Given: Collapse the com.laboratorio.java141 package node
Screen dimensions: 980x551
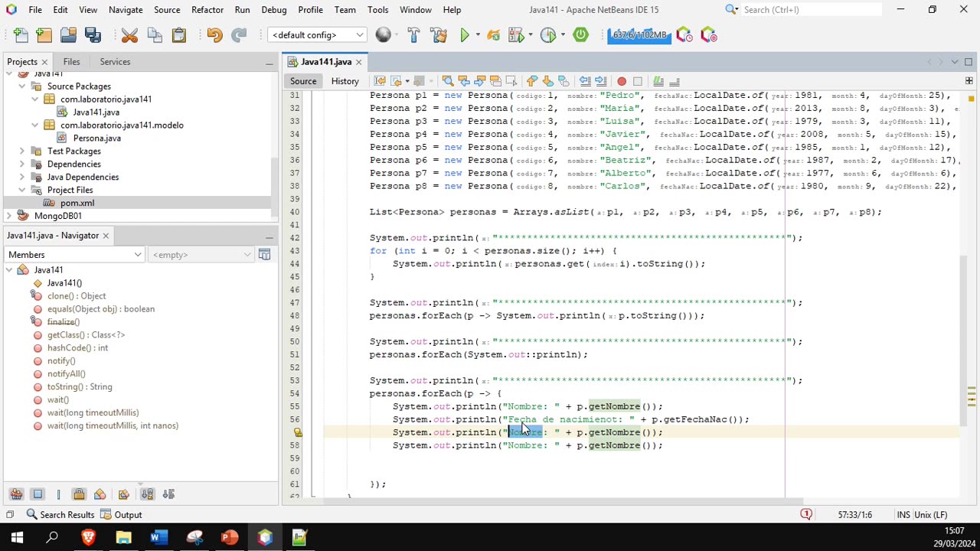Looking at the screenshot, I should tap(35, 99).
